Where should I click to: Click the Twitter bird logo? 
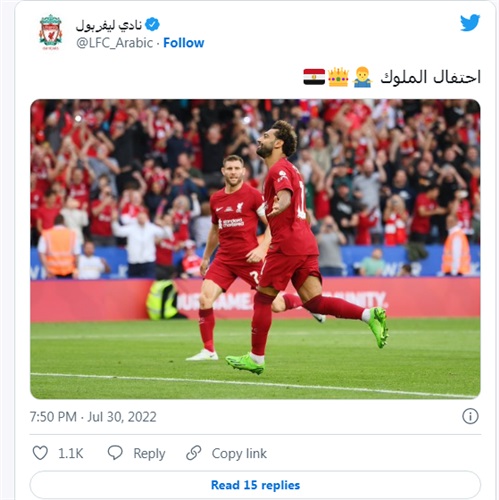(x=470, y=23)
